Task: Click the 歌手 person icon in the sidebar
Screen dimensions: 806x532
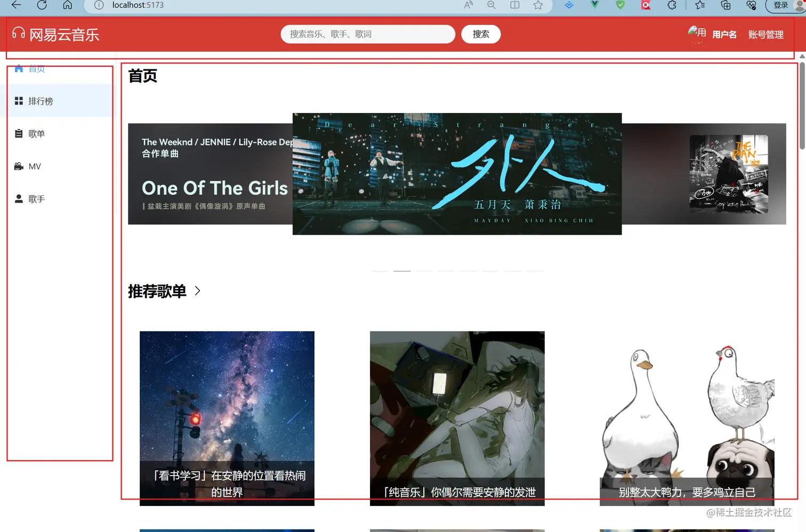Action: click(x=19, y=199)
